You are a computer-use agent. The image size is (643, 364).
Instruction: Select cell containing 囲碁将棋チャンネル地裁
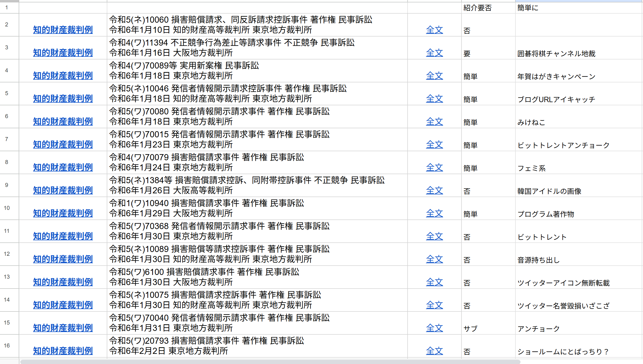[556, 53]
